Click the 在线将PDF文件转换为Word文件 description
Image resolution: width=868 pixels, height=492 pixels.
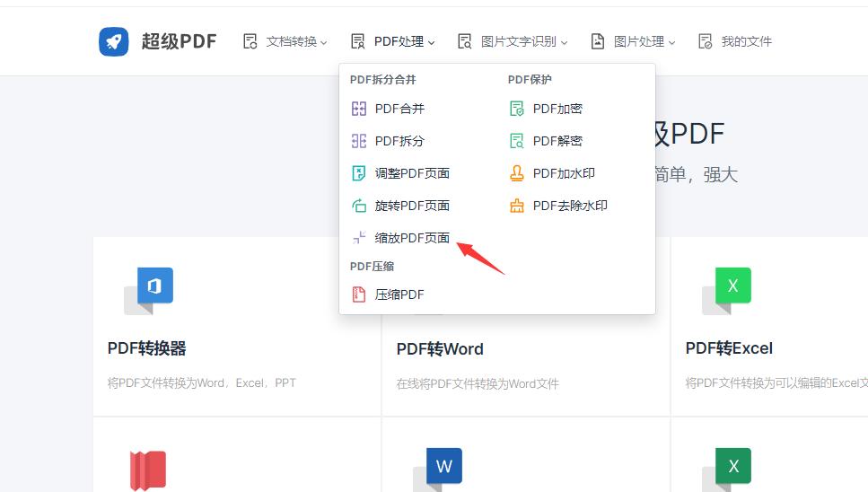[x=478, y=383]
